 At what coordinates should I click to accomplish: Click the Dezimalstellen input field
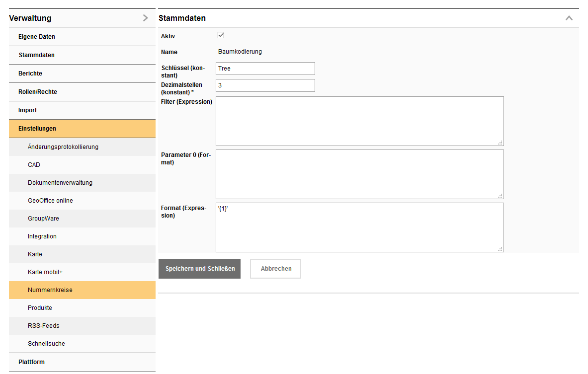tap(265, 85)
